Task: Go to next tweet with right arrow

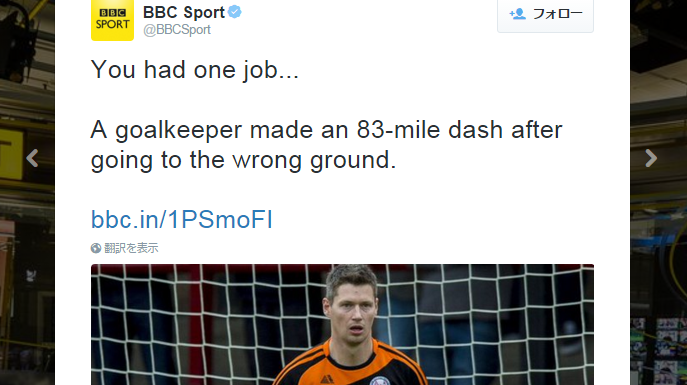Action: pyautogui.click(x=651, y=158)
